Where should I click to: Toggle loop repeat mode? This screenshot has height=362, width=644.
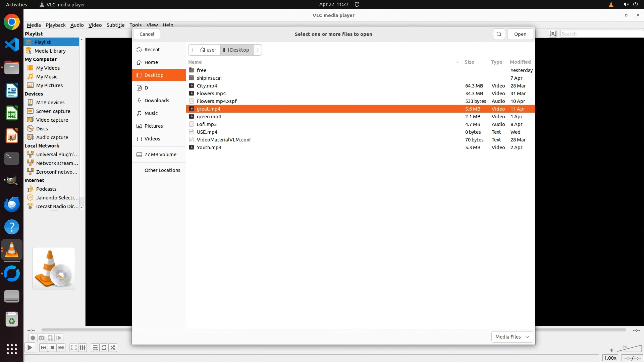[x=104, y=348]
